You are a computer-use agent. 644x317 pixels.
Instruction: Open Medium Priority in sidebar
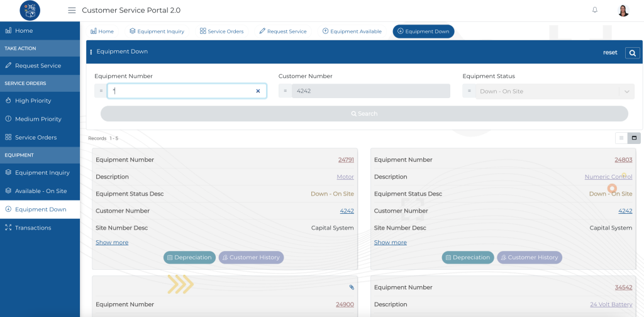(x=40, y=119)
